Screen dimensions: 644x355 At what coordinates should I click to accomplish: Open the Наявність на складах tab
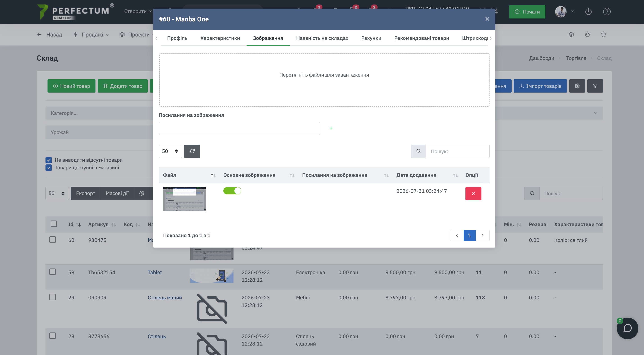[322, 38]
